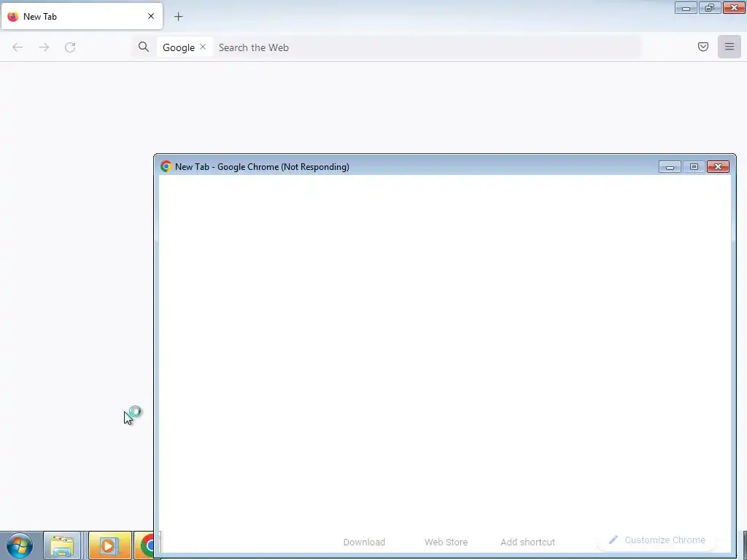Click Add shortcut in Chrome

527,542
